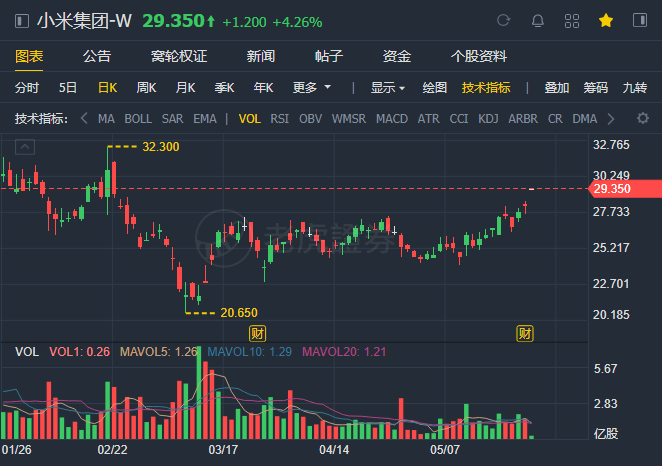Click the May 财 earnings marker
Viewport: 662px width, 466px height.
525,333
